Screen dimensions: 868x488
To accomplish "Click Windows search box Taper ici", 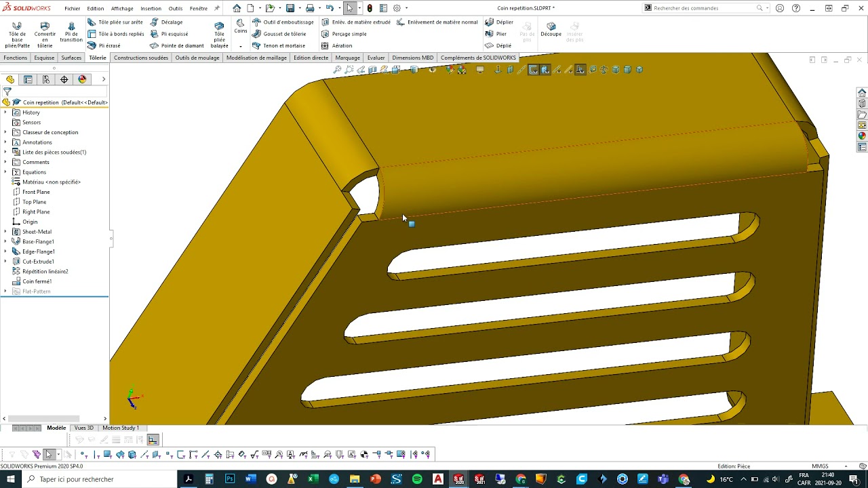I will (x=100, y=479).
